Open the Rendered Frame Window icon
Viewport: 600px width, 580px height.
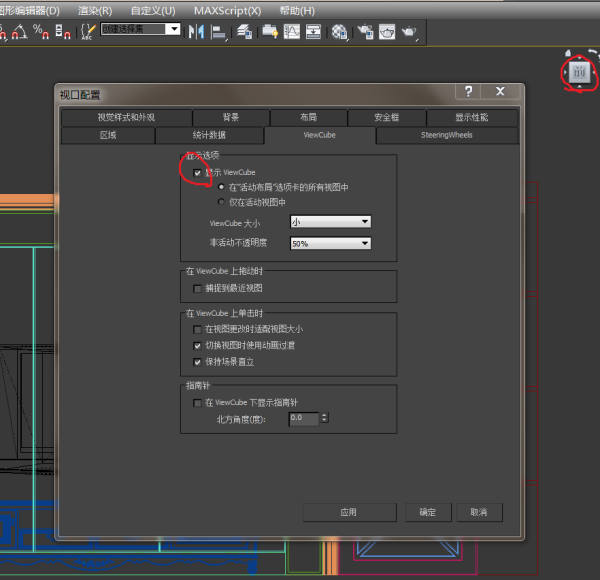(x=387, y=31)
